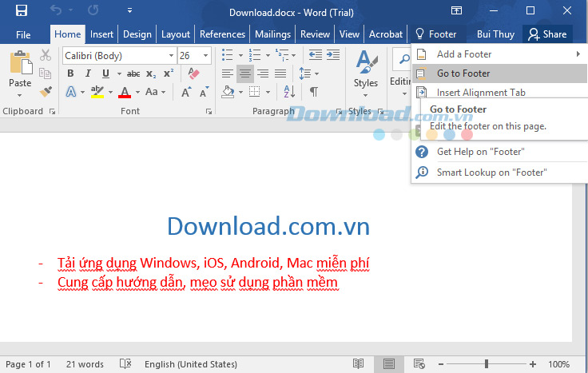The image size is (588, 373).
Task: Open the Change Case Aa menu
Action: tap(155, 92)
